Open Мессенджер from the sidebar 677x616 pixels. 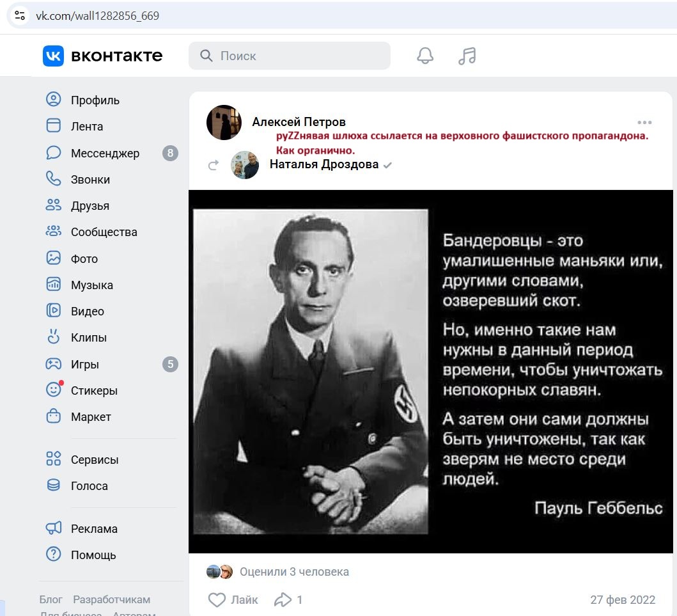(105, 154)
